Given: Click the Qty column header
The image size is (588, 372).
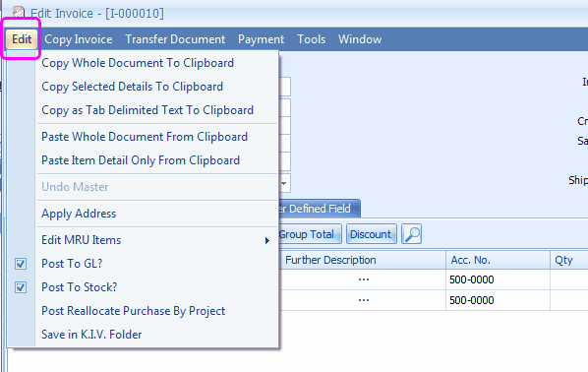Looking at the screenshot, I should (568, 260).
